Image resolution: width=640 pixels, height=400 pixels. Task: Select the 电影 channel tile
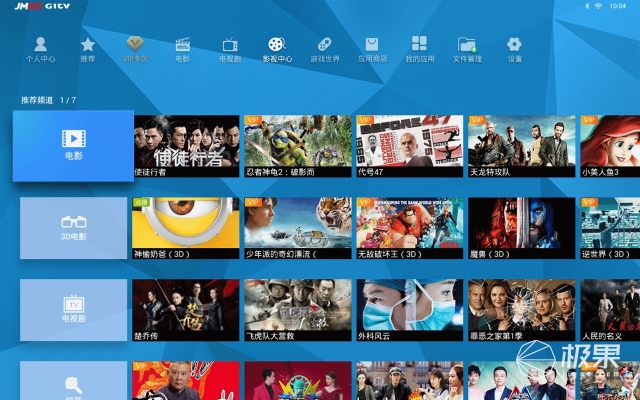click(73, 146)
